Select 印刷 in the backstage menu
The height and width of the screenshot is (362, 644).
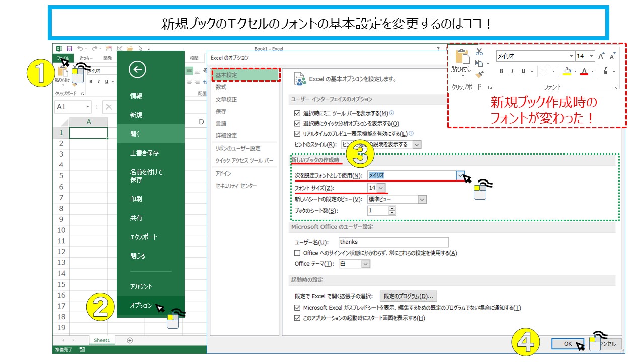(x=136, y=199)
